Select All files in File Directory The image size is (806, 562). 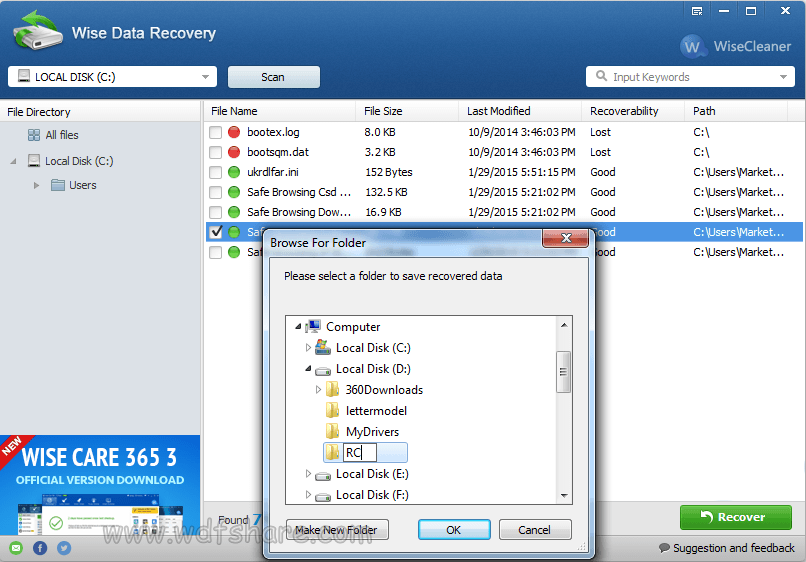click(62, 135)
